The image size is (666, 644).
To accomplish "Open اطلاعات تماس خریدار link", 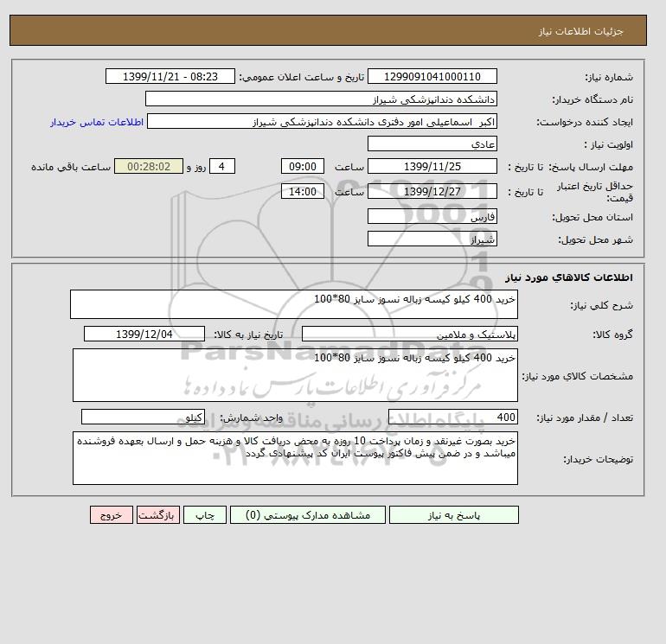I will [x=97, y=122].
